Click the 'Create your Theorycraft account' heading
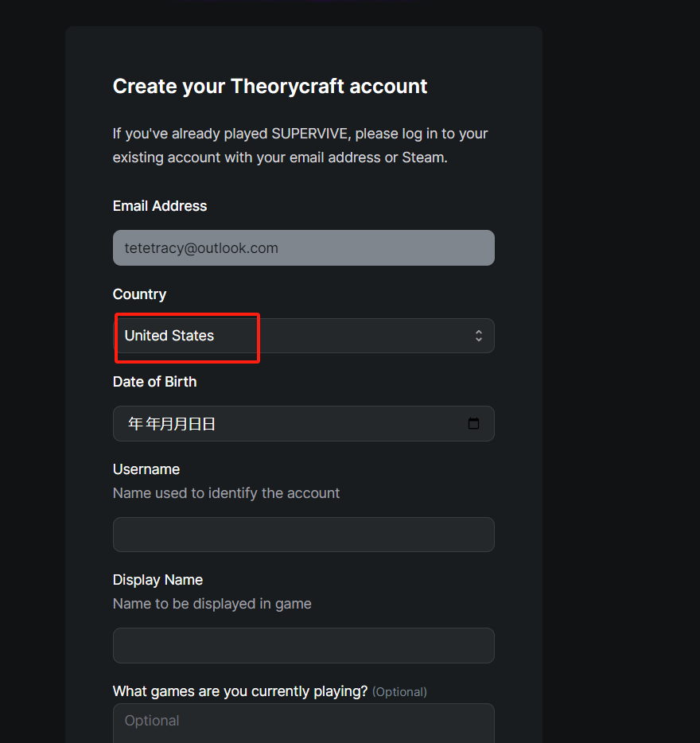700x743 pixels. tap(270, 86)
